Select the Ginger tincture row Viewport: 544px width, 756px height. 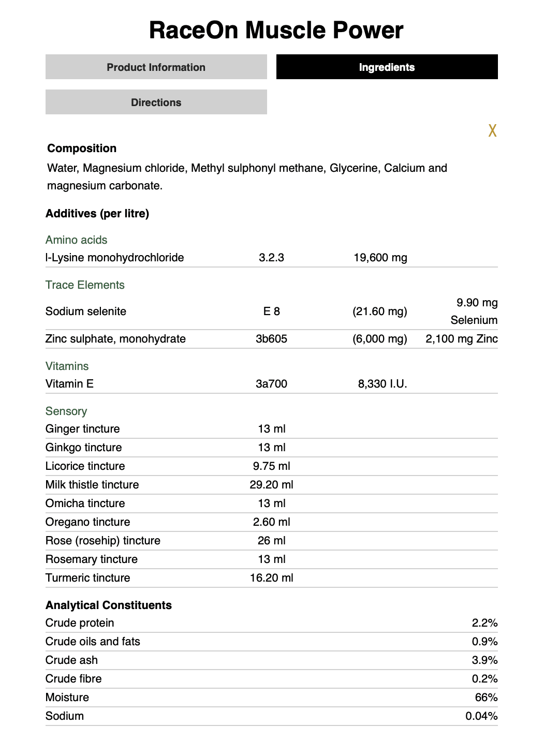tap(83, 429)
